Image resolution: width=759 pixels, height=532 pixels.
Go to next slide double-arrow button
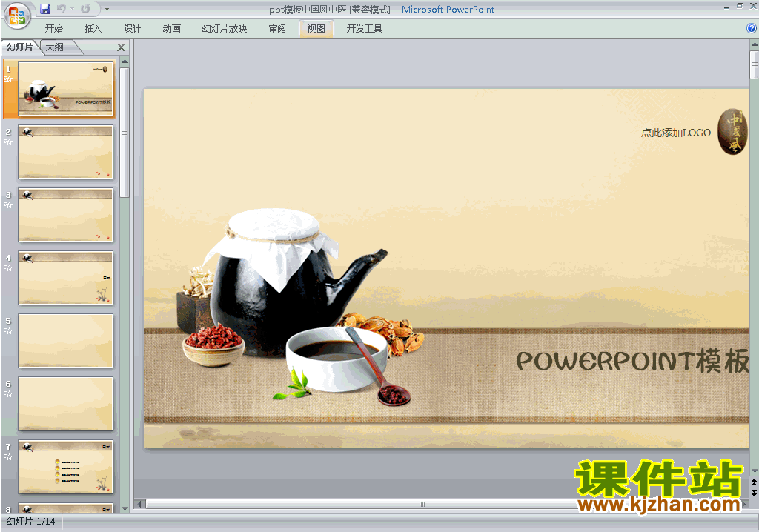point(754,492)
